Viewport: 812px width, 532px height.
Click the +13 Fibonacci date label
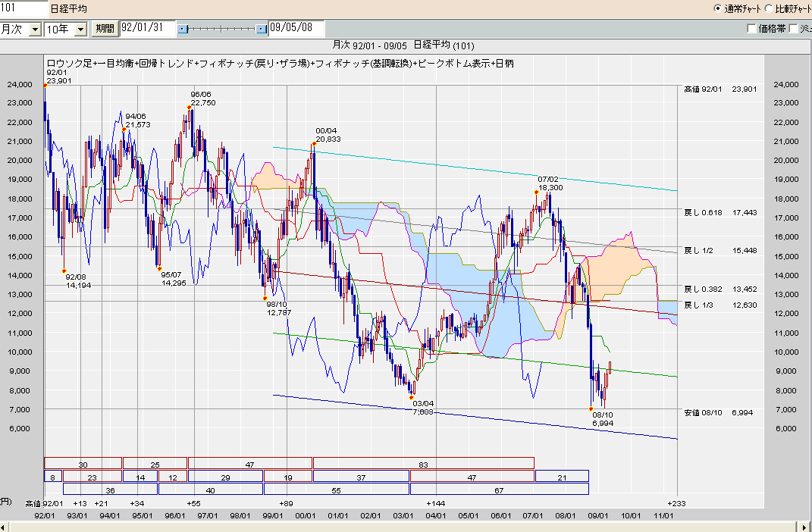click(80, 503)
